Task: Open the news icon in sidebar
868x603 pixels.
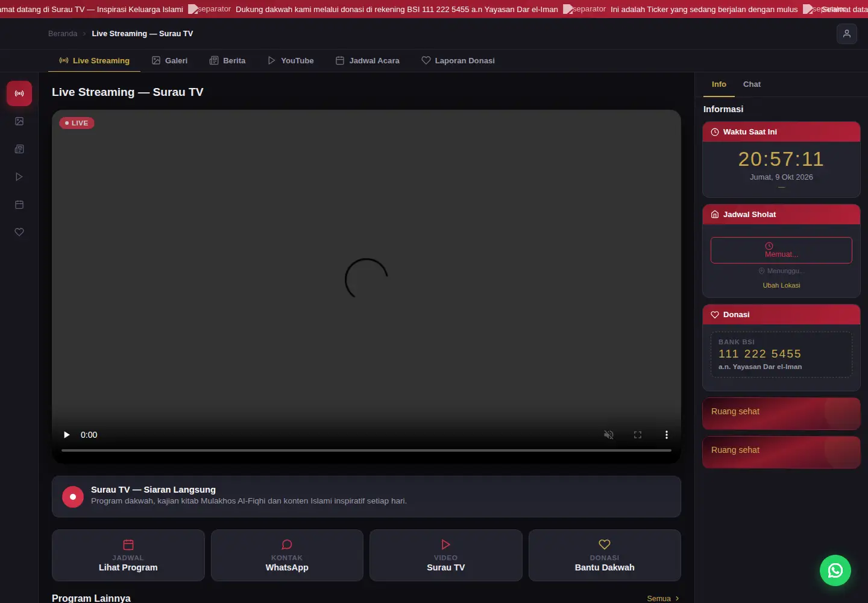Action: click(x=19, y=149)
